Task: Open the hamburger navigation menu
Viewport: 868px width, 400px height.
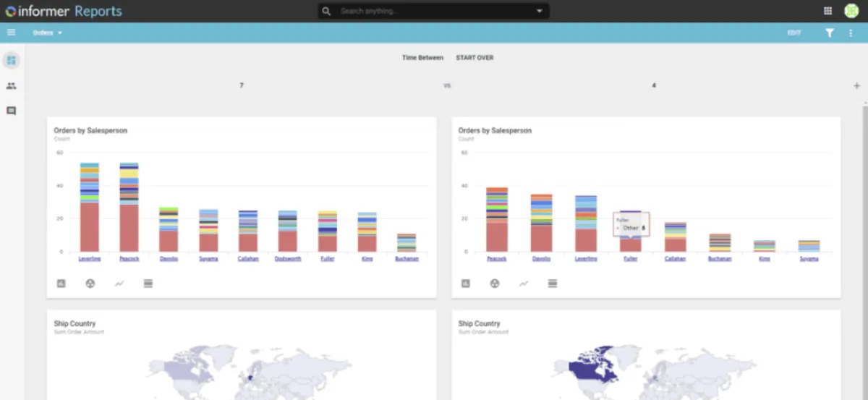Action: pyautogui.click(x=11, y=33)
